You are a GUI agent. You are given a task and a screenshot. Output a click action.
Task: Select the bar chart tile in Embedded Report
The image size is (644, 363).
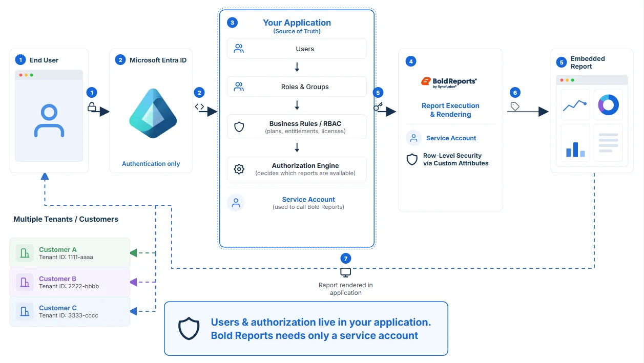click(x=575, y=142)
